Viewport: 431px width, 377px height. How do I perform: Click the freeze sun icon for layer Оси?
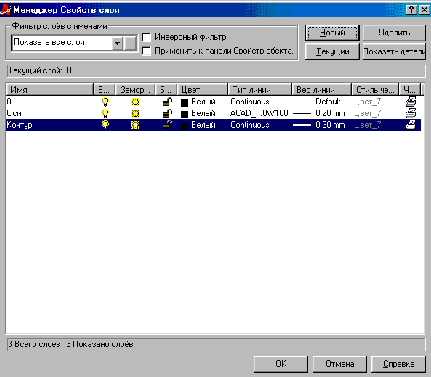135,113
